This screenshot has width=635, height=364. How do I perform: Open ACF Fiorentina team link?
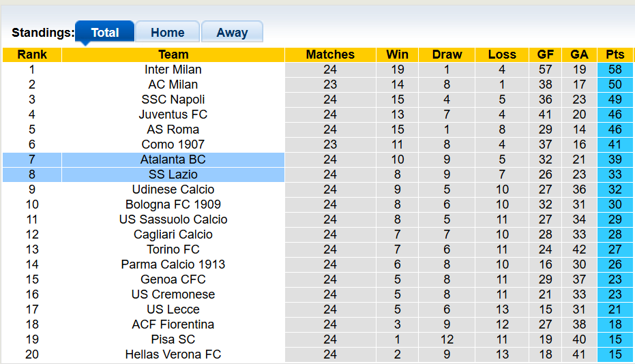click(173, 324)
